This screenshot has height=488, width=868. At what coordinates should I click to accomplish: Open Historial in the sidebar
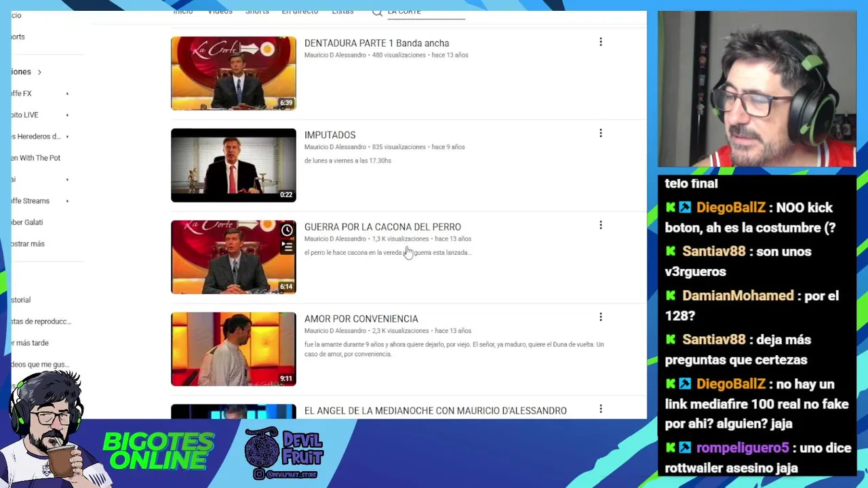[22, 300]
